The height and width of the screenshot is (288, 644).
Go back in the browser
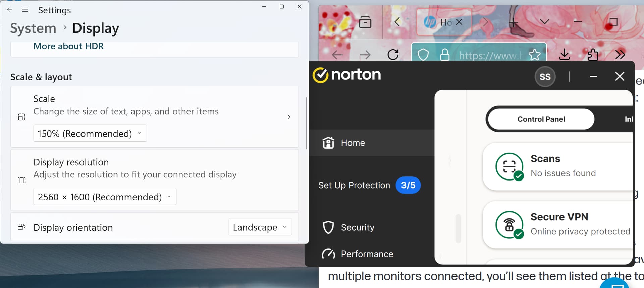coord(337,55)
